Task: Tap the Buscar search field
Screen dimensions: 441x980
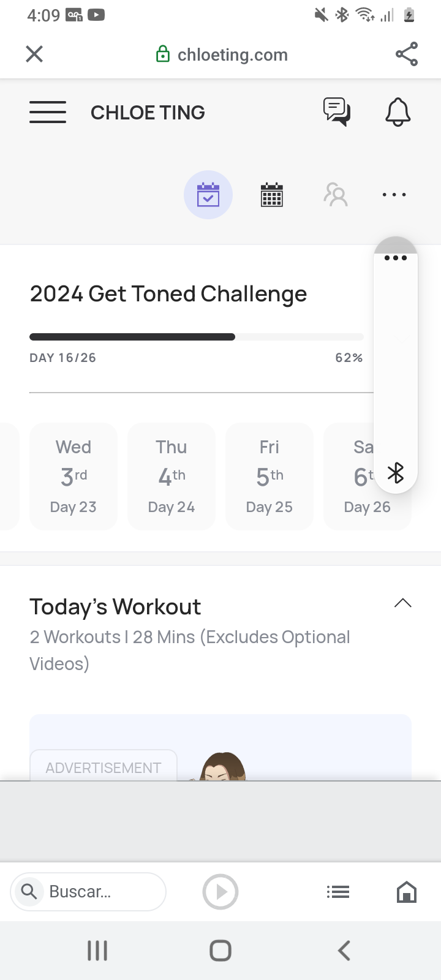Action: (89, 891)
